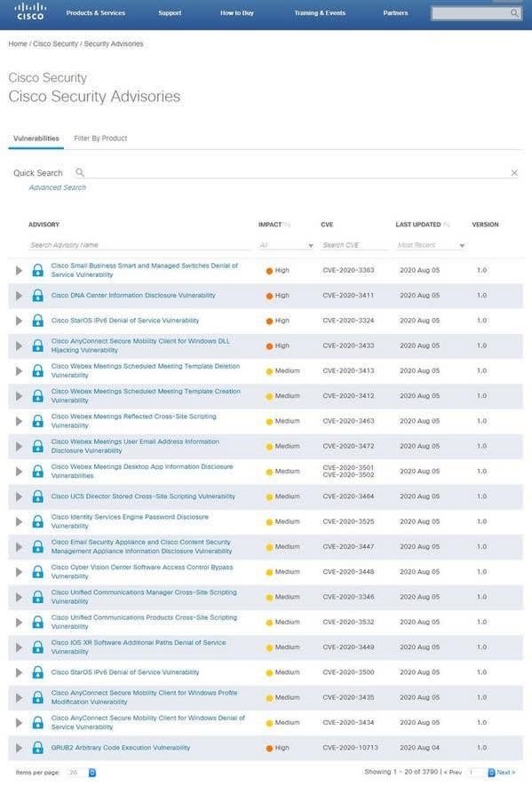Open Cisco Identity Services Engine Password advisory

click(130, 521)
